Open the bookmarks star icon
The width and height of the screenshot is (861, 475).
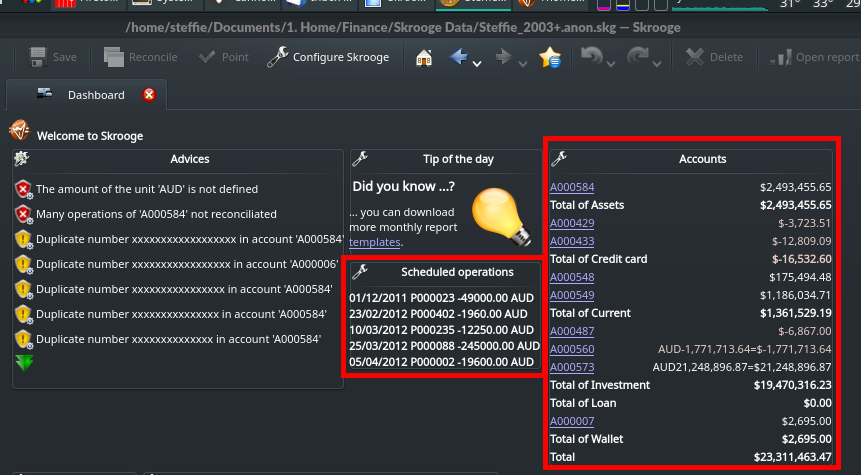[x=550, y=57]
